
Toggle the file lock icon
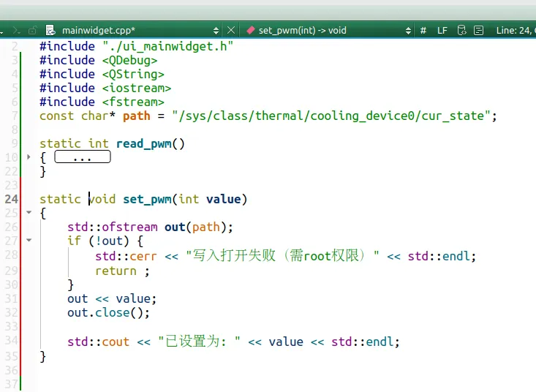(32, 31)
